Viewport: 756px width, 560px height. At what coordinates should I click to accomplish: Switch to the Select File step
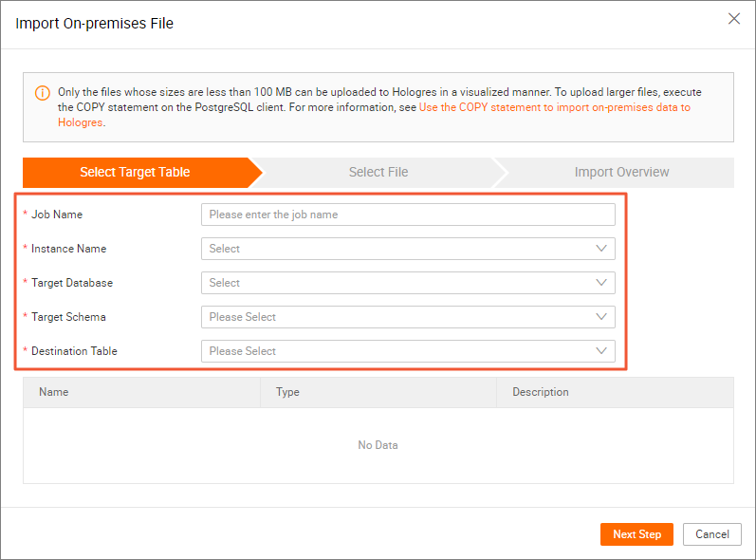point(378,173)
